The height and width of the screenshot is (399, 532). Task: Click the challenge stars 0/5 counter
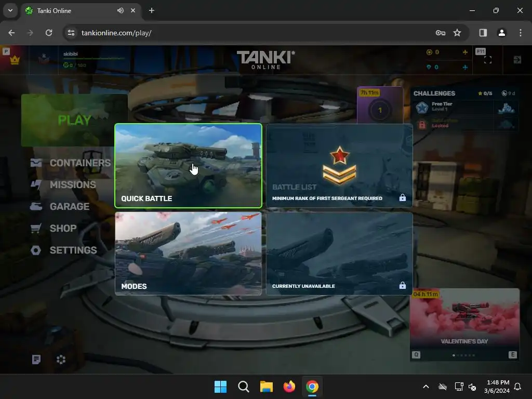(485, 94)
